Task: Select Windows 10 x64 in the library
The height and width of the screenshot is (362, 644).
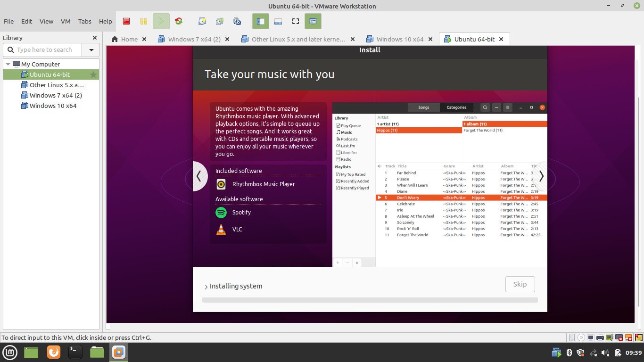Action: 51,106
